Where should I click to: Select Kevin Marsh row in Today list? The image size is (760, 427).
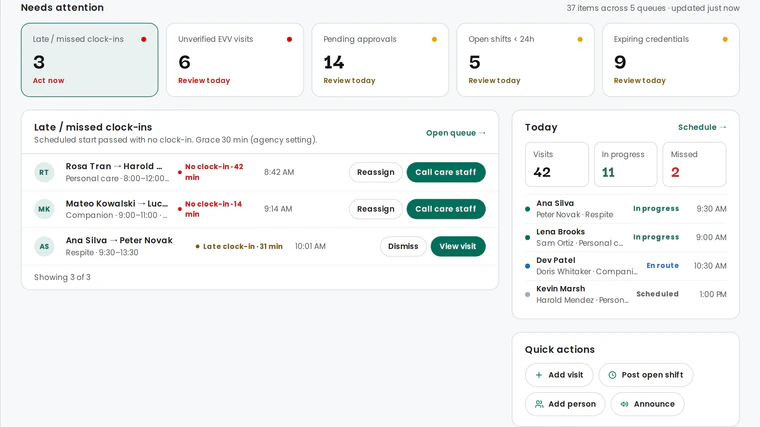(x=626, y=294)
